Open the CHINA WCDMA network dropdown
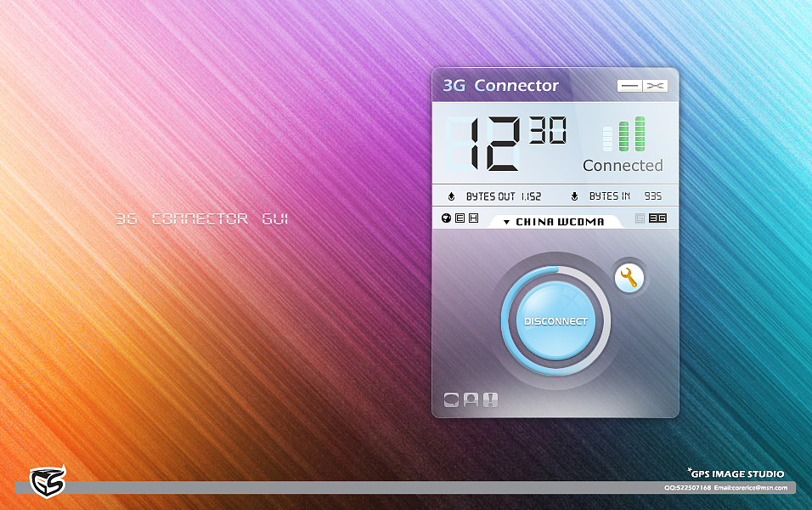This screenshot has height=510, width=812. tap(554, 222)
